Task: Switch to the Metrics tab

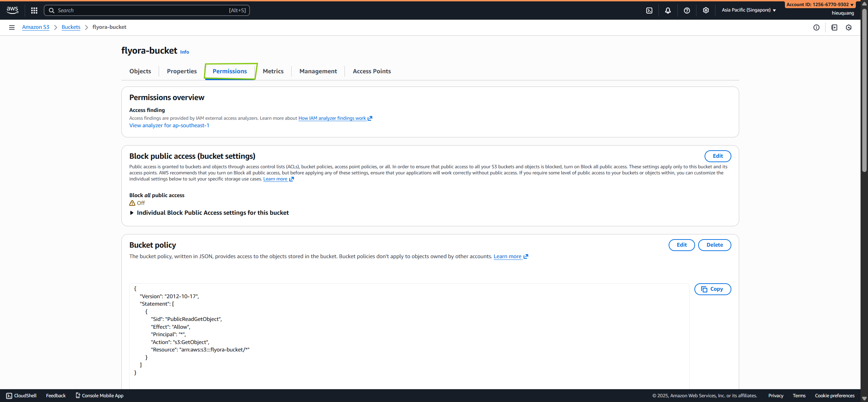Action: [273, 71]
